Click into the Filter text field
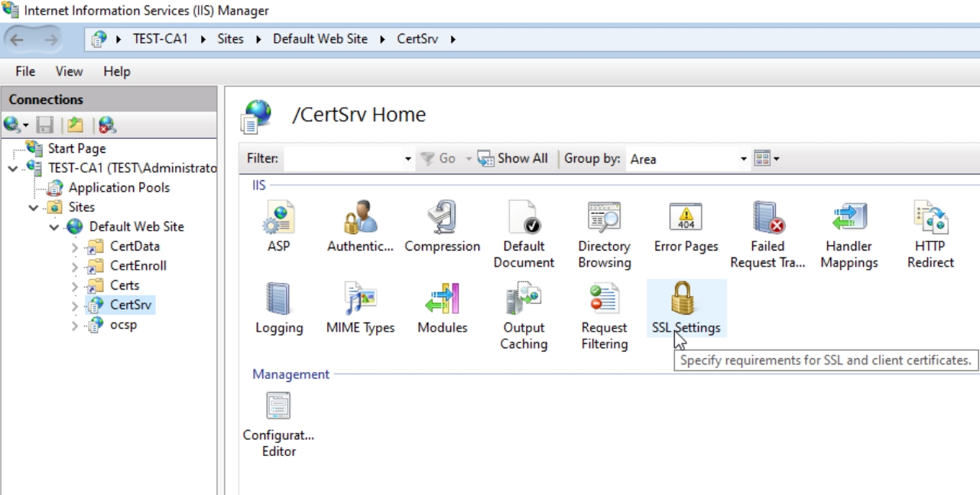The image size is (980, 495). coord(343,159)
